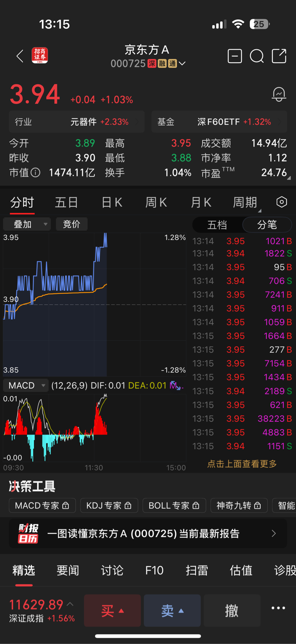Tap the MACD indicator switch icon

(177, 386)
